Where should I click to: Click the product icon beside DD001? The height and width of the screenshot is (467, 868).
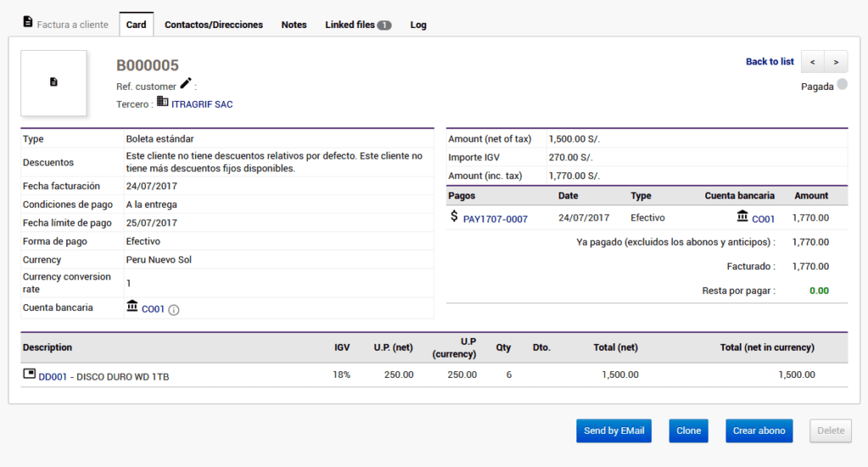(29, 375)
